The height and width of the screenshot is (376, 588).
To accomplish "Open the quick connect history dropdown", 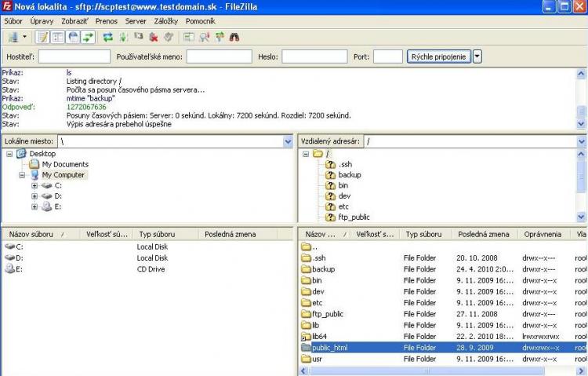I will 477,57.
